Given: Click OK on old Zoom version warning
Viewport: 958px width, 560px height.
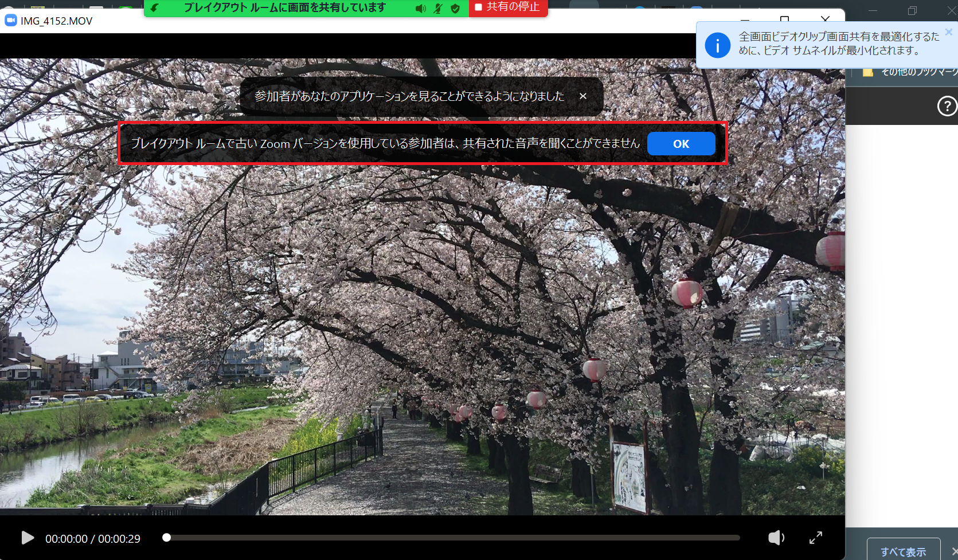Looking at the screenshot, I should [681, 144].
